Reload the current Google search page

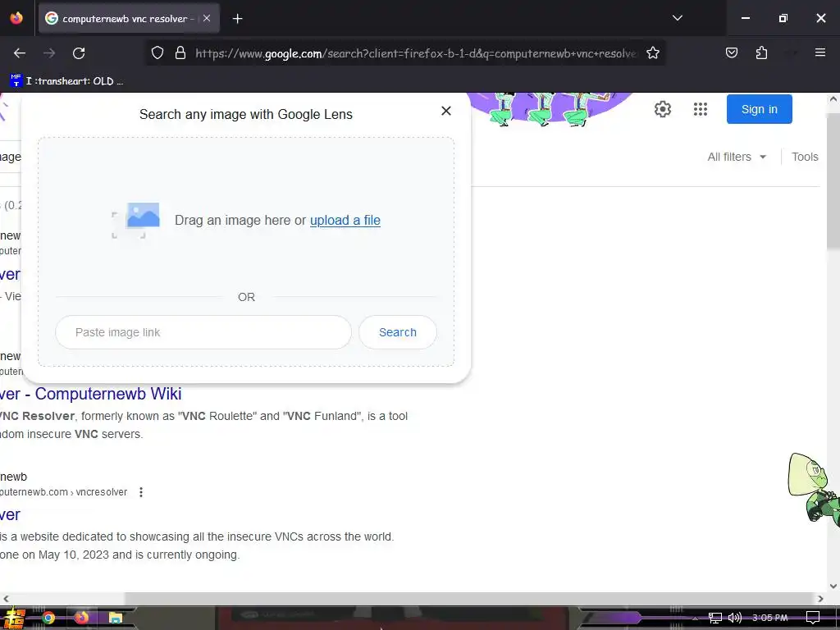pyautogui.click(x=79, y=53)
